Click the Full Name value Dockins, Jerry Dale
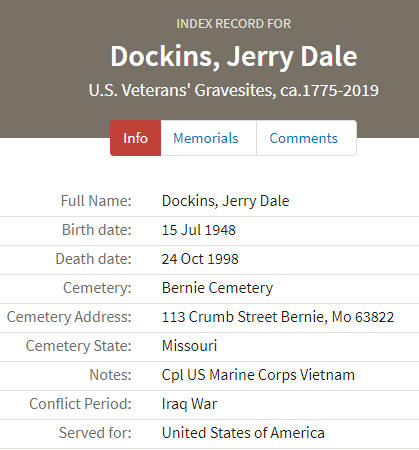Viewport: 419px width, 450px height. [225, 201]
